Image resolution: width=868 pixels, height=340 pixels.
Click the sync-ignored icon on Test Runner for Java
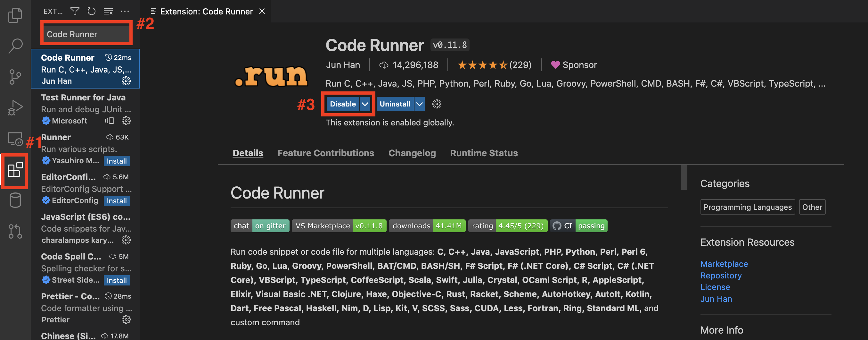click(110, 121)
